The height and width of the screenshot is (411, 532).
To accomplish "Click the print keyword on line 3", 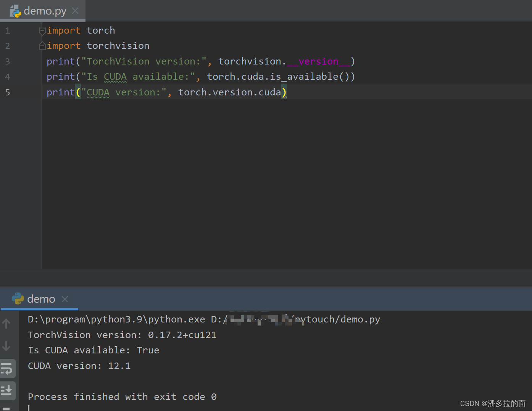I will pyautogui.click(x=61, y=61).
